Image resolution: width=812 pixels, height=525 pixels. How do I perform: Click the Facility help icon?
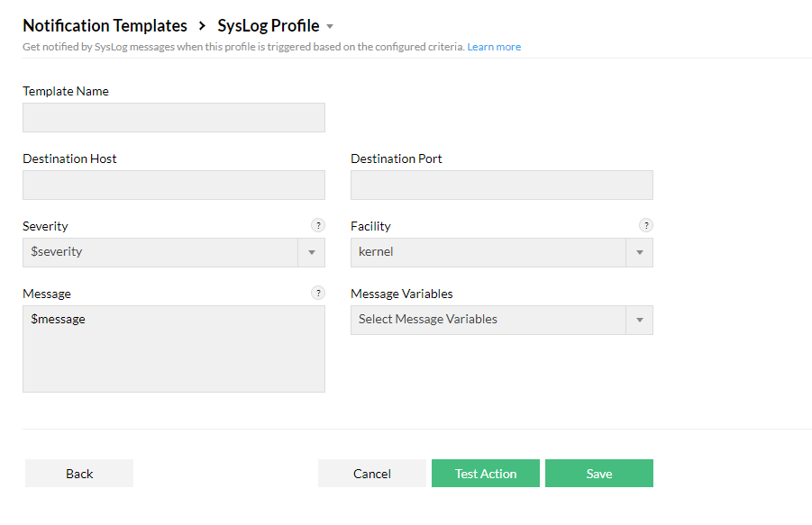pyautogui.click(x=645, y=225)
